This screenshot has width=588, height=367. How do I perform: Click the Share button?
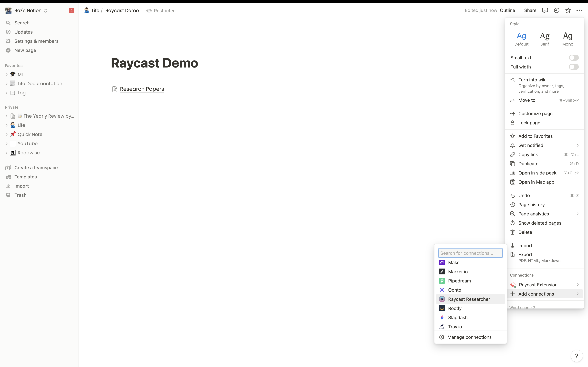pos(530,10)
